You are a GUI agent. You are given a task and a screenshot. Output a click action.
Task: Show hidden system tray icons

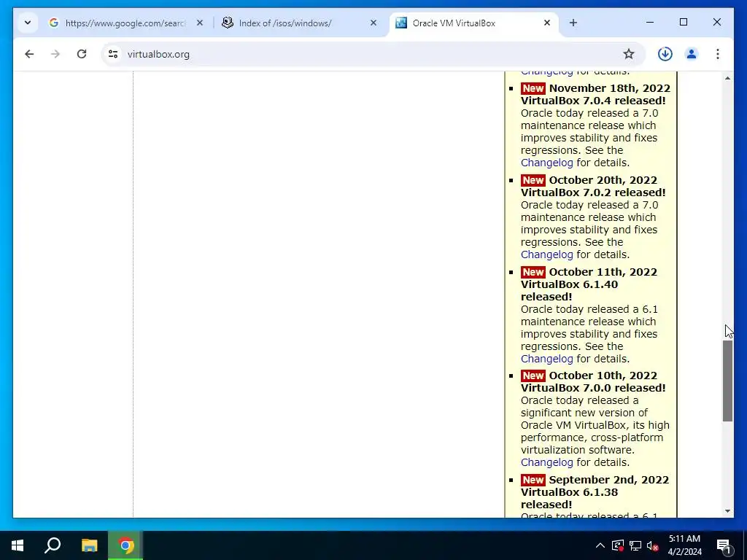point(600,545)
